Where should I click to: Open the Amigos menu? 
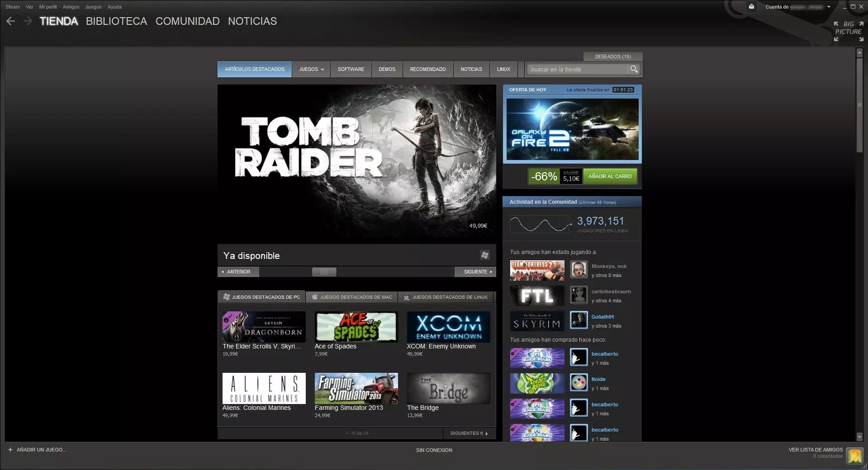(71, 7)
